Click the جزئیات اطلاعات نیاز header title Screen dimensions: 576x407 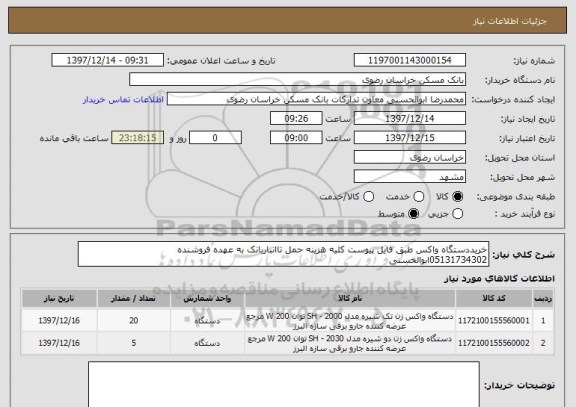click(510, 21)
